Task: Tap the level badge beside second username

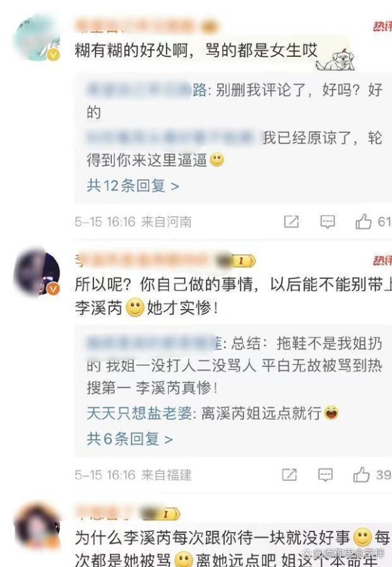Action: (242, 261)
